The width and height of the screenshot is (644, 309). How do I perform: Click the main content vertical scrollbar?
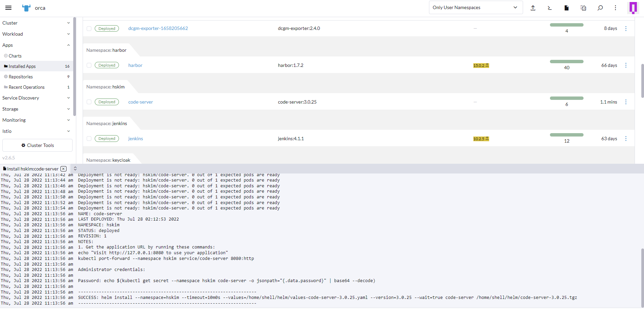pos(642,81)
